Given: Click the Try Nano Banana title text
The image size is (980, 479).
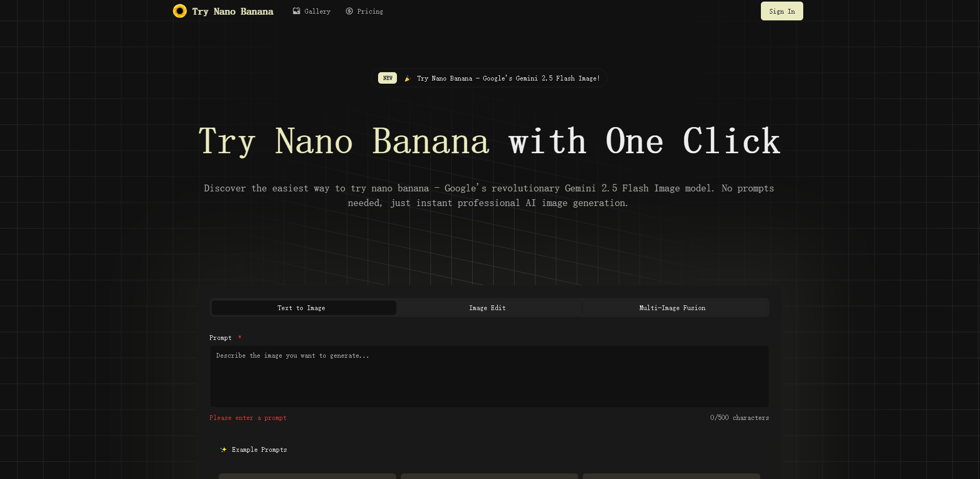Looking at the screenshot, I should (x=233, y=10).
